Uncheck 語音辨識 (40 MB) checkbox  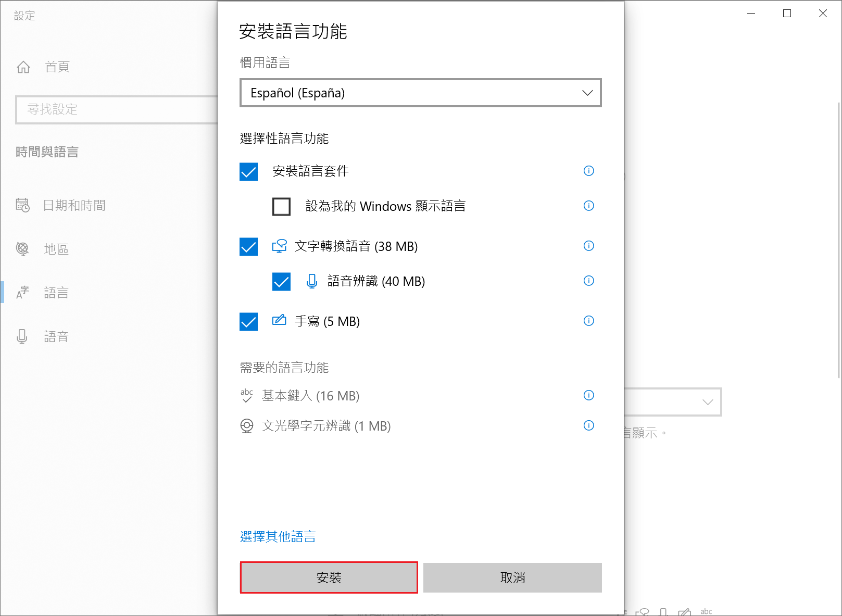pos(281,281)
